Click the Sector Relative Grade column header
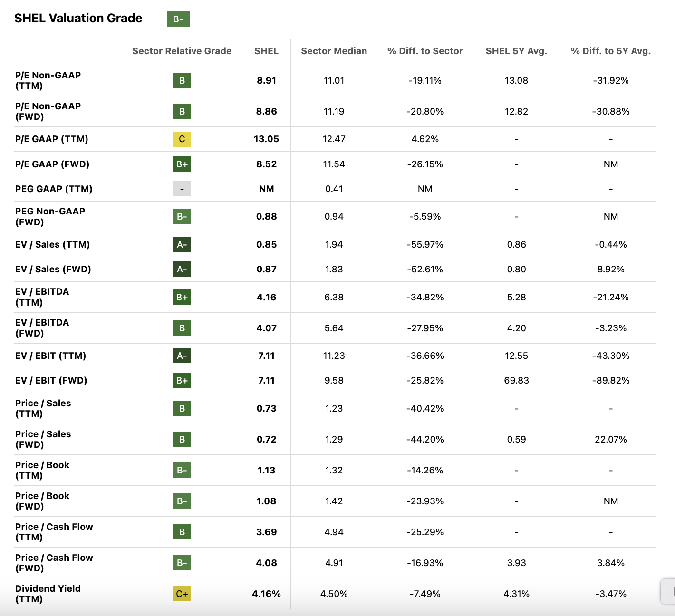675x616 pixels. coord(182,51)
